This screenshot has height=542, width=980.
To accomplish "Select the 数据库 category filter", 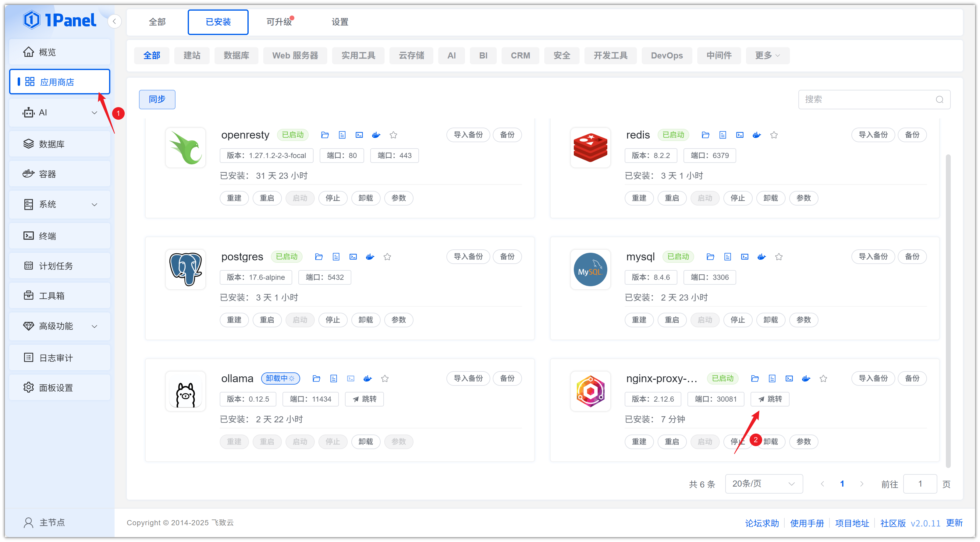I will (236, 55).
